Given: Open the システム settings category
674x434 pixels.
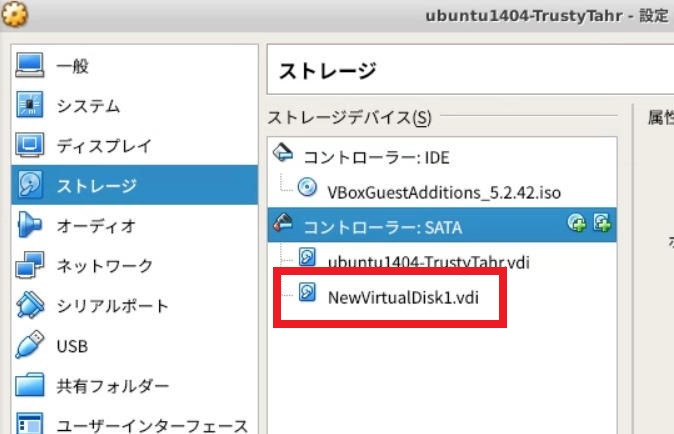Looking at the screenshot, I should click(135, 106).
